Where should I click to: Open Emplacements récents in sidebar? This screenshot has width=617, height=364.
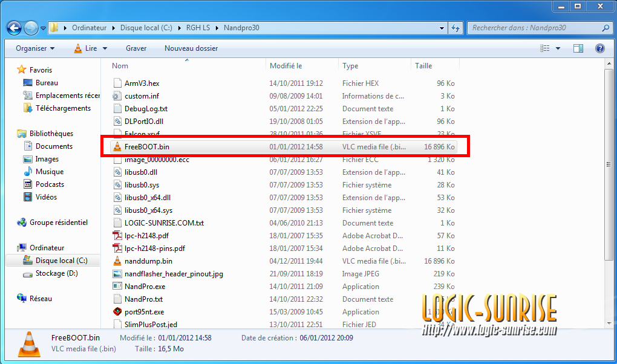point(61,96)
